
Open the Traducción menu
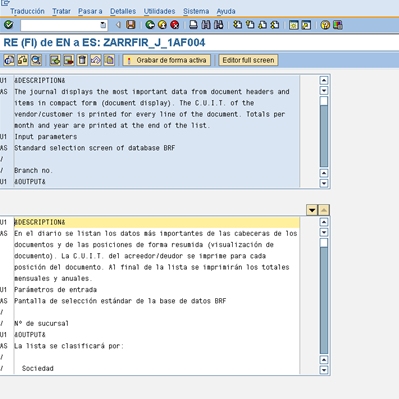(x=27, y=11)
